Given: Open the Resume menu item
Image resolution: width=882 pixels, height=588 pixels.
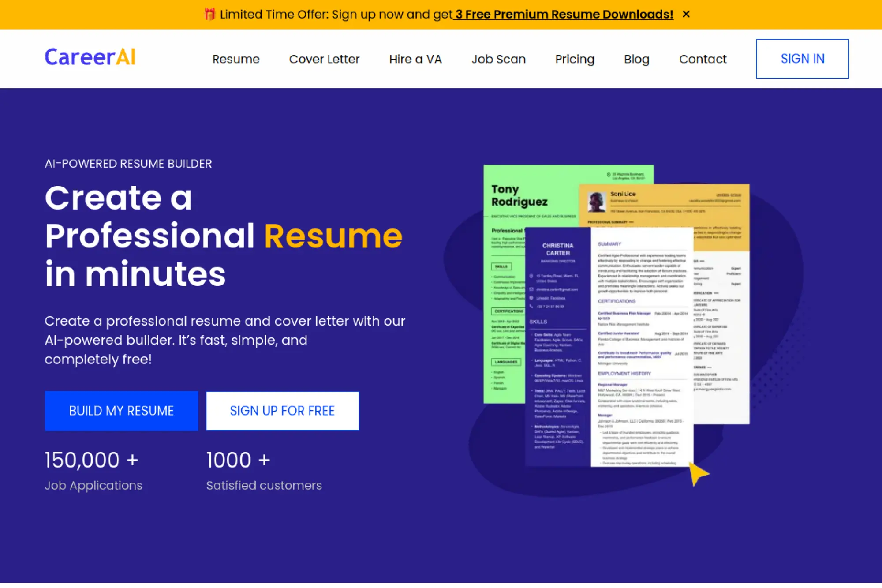Looking at the screenshot, I should pyautogui.click(x=236, y=59).
